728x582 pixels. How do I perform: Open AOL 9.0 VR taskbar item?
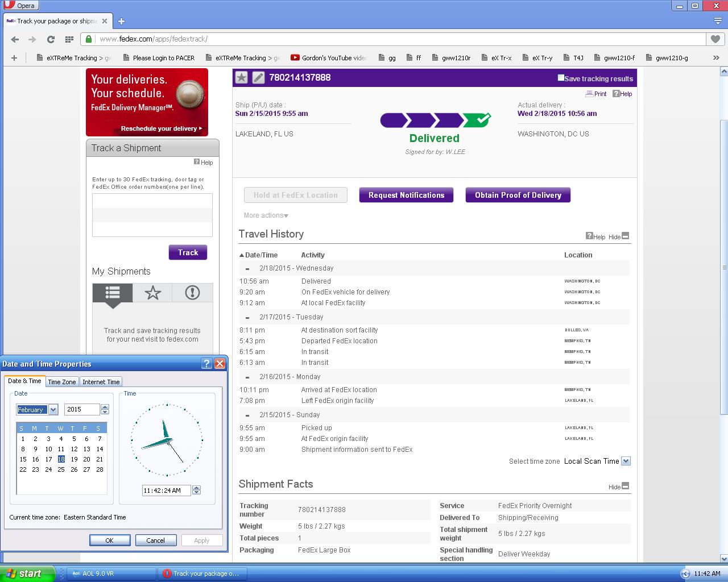click(x=111, y=573)
